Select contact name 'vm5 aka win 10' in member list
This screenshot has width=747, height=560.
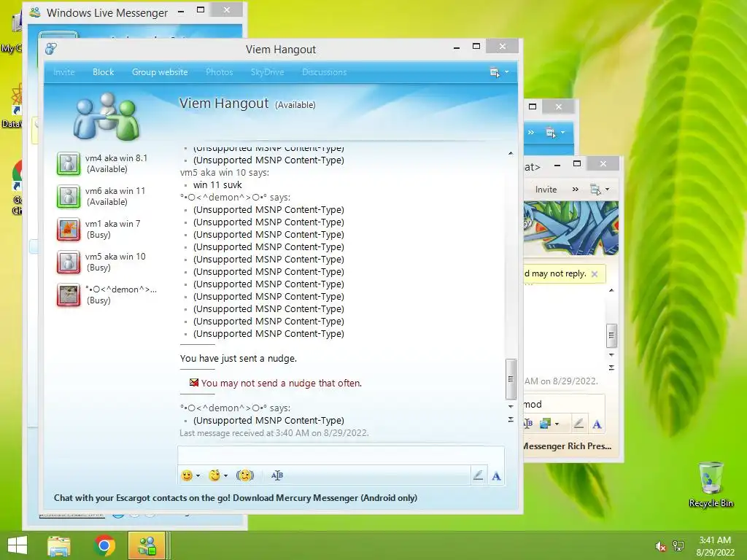[x=115, y=257]
